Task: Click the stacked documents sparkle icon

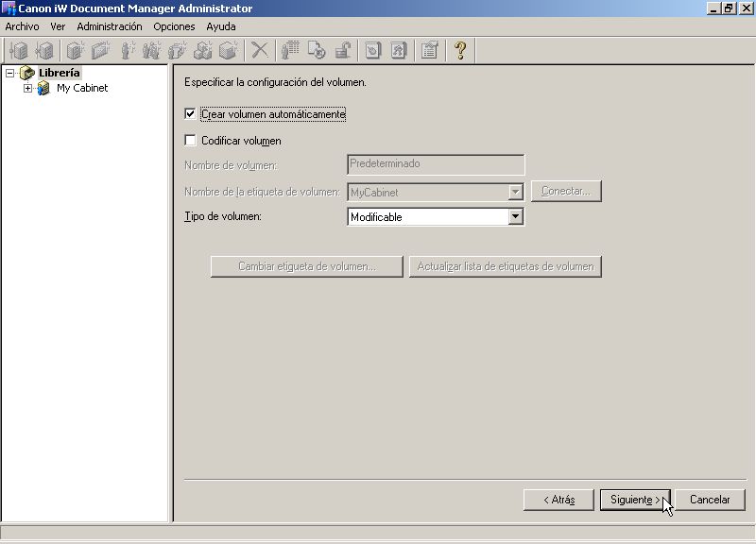Action: [177, 50]
